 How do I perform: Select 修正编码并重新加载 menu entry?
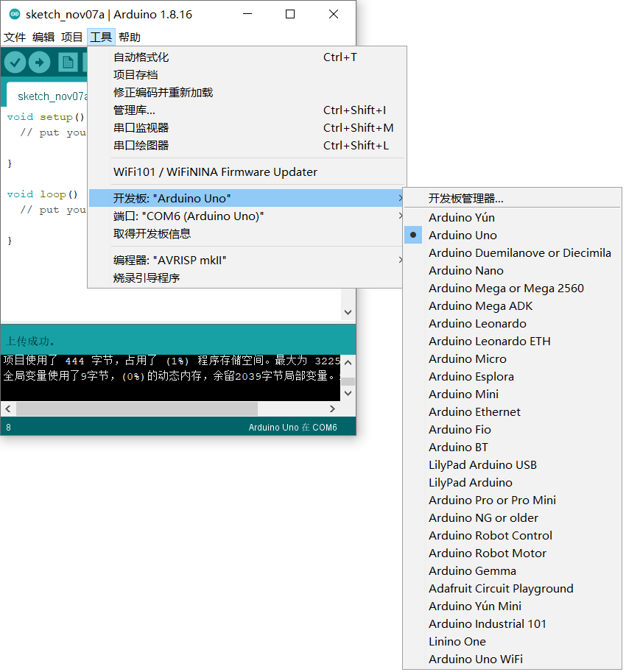click(x=246, y=93)
